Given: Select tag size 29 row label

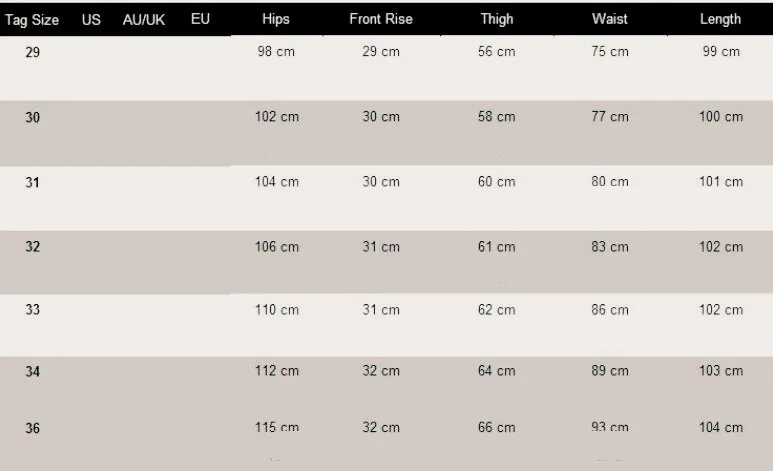Looking at the screenshot, I should pyautogui.click(x=33, y=52).
